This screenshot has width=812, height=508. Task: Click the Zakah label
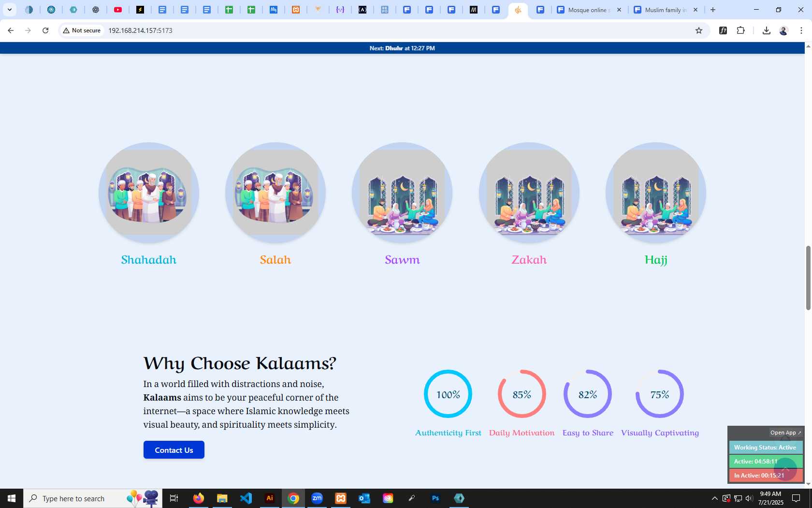pyautogui.click(x=529, y=260)
